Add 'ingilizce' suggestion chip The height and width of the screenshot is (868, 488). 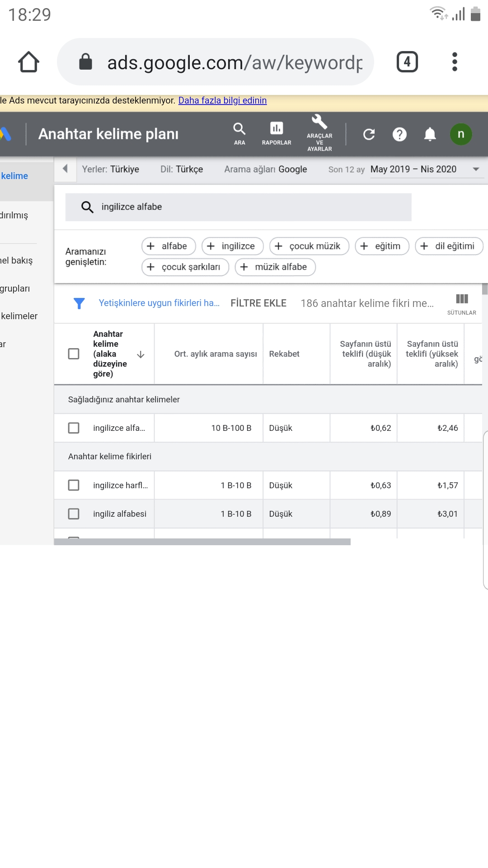(x=233, y=246)
